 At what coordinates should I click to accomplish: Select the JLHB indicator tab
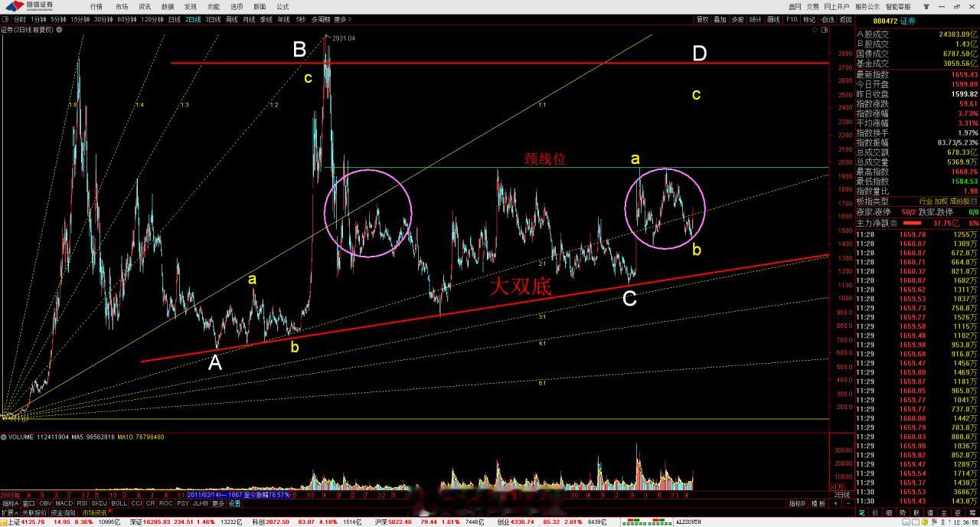coord(201,503)
